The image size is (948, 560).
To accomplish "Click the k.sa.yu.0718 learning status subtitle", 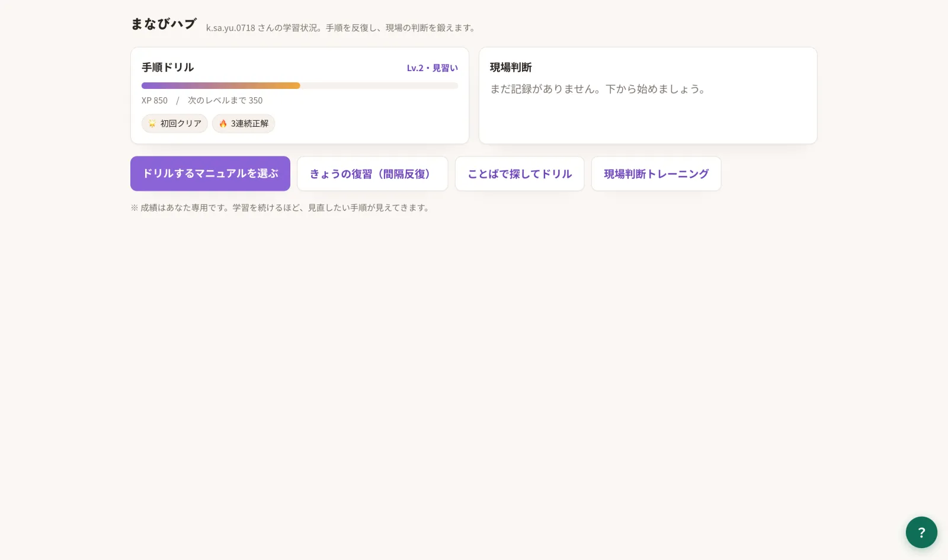I will coord(342,28).
